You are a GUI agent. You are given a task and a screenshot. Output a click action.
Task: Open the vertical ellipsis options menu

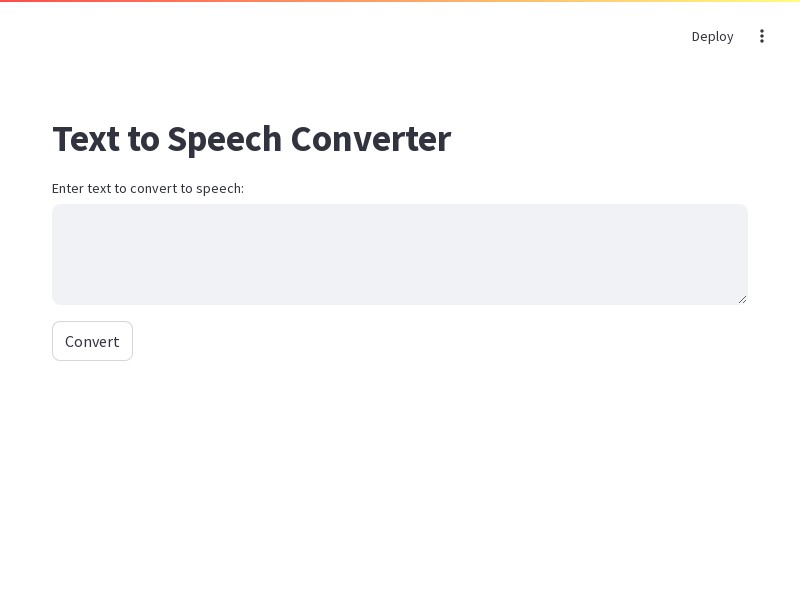(x=762, y=36)
